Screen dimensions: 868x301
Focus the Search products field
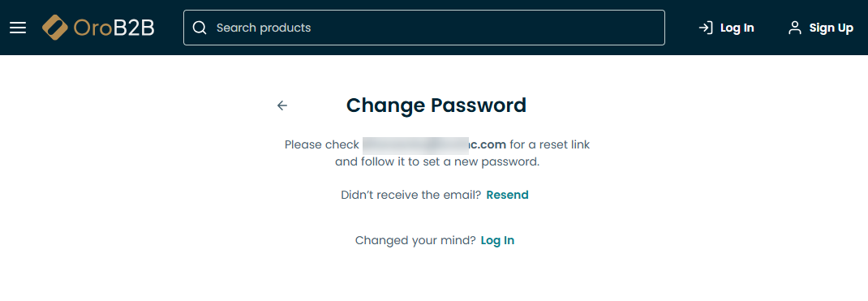coord(424,28)
